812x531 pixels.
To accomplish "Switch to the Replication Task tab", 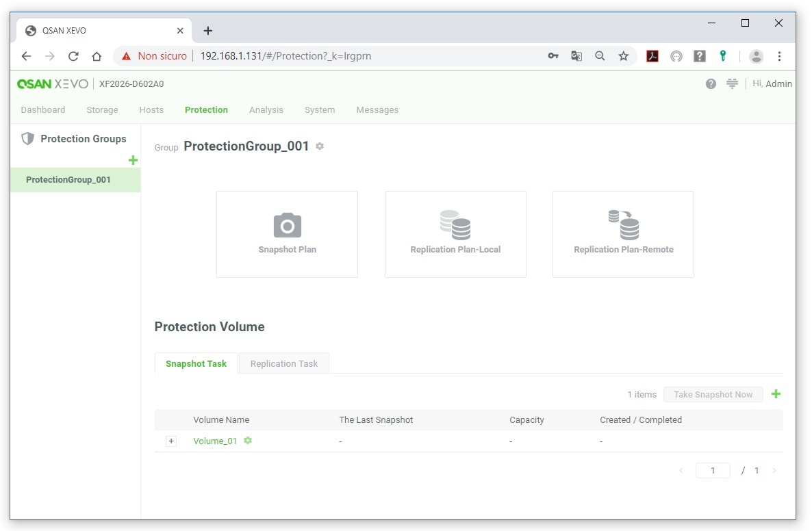I will [283, 363].
